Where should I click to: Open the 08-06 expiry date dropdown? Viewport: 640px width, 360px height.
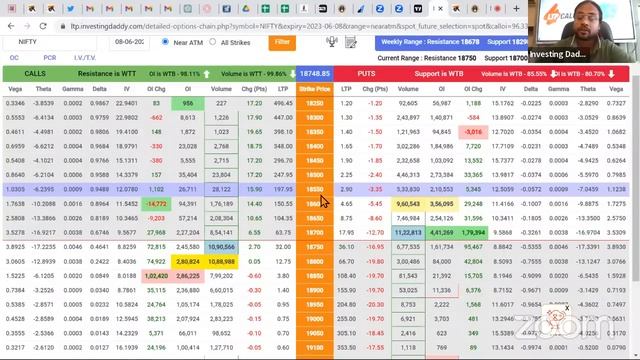coord(129,42)
